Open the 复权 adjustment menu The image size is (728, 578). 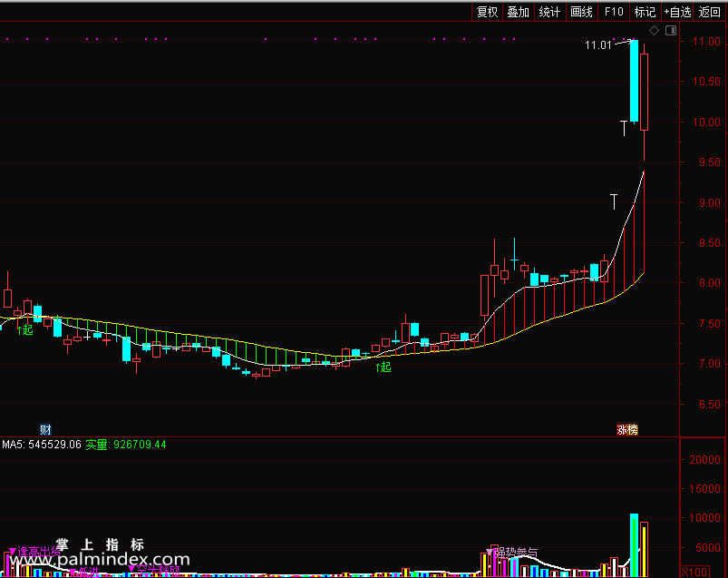coord(487,12)
